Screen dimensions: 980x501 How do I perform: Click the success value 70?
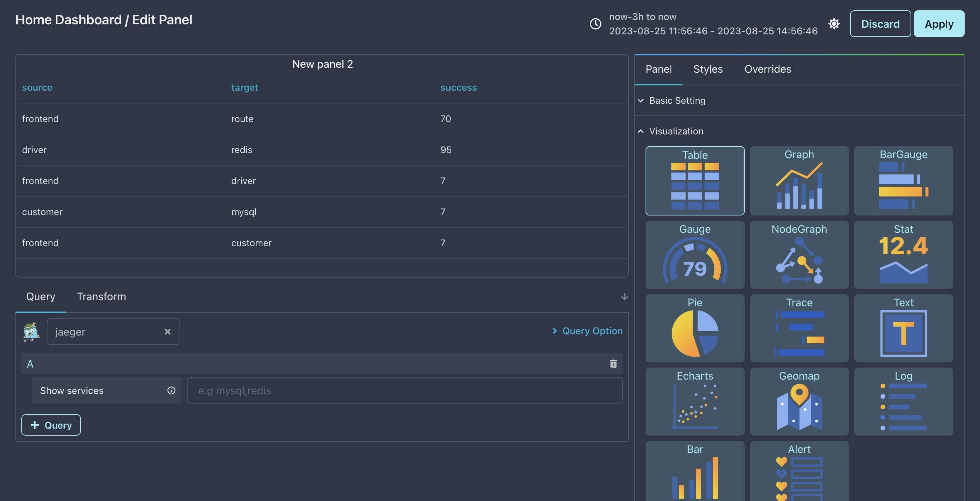(x=446, y=119)
